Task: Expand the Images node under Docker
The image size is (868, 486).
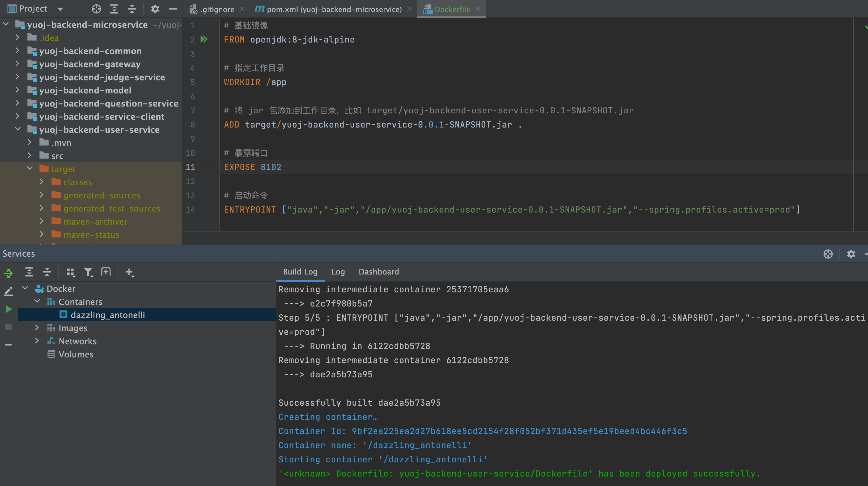Action: point(37,328)
